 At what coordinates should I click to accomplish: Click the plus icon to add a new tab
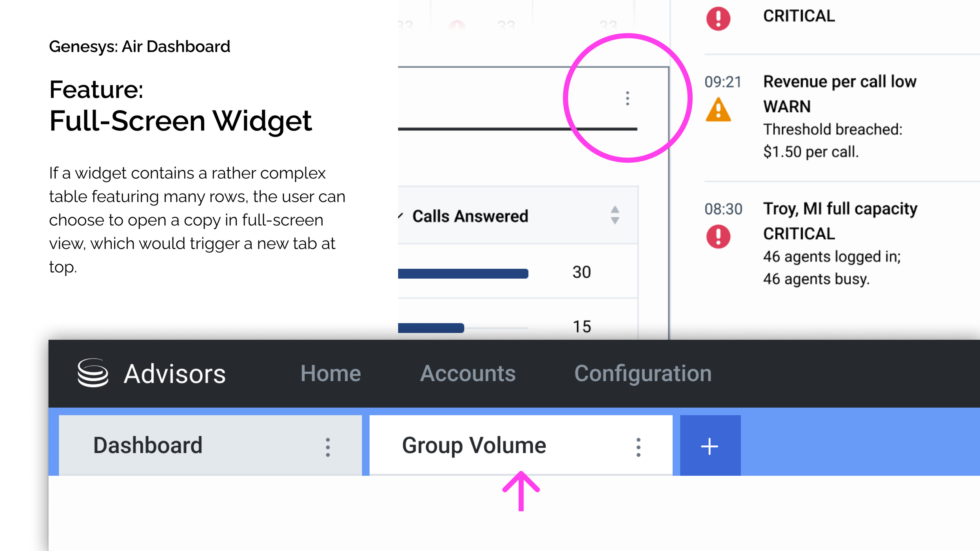click(710, 445)
